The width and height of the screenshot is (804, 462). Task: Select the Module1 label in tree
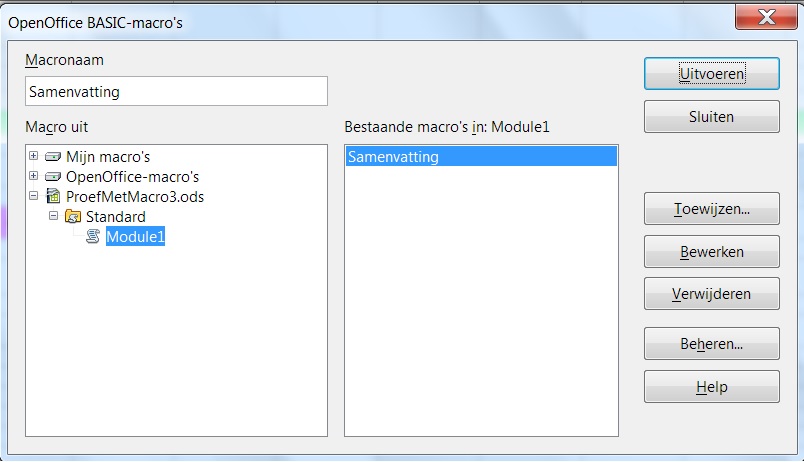pyautogui.click(x=134, y=237)
